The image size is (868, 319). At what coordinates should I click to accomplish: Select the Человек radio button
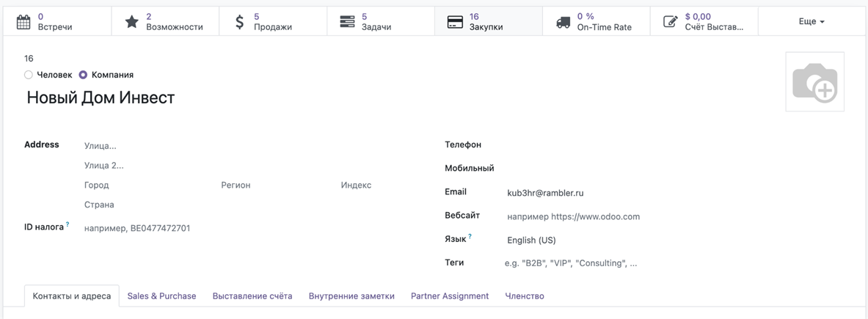tap(29, 75)
